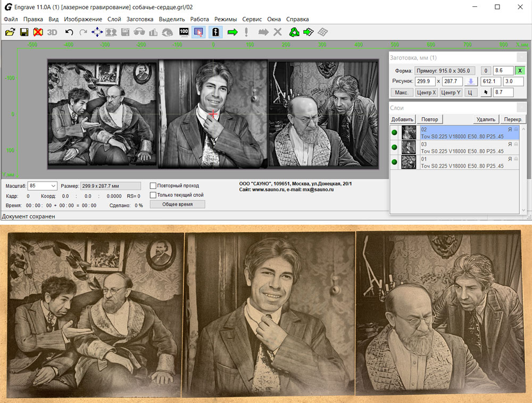Click the 100 percent zoom monitor icon
This screenshot has height=403, width=532.
184,32
